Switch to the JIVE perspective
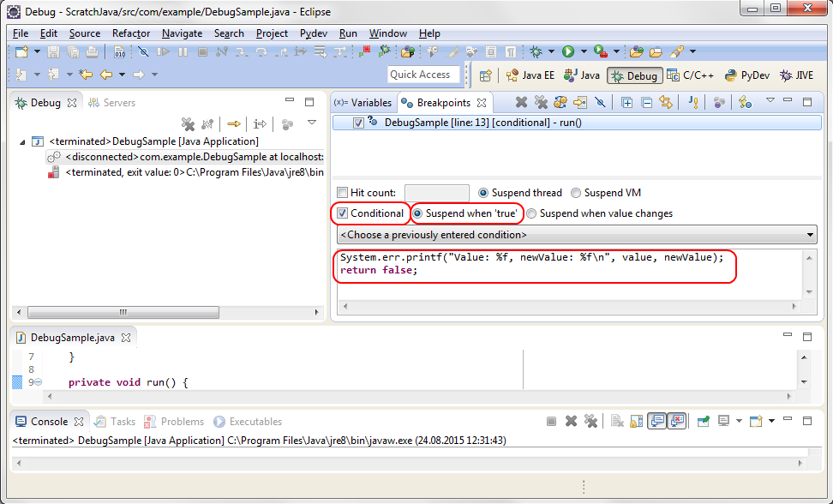This screenshot has height=504, width=833. (796, 75)
